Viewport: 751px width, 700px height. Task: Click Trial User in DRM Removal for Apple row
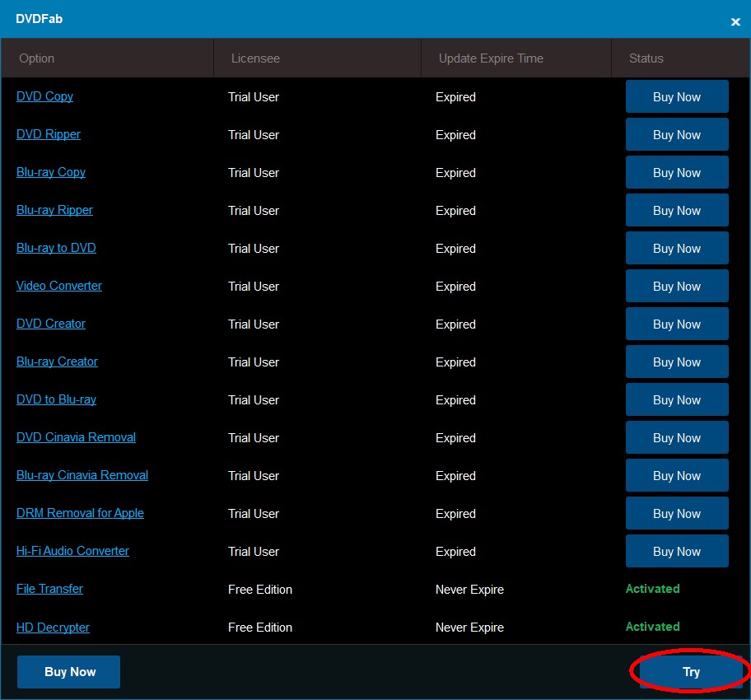tap(254, 514)
